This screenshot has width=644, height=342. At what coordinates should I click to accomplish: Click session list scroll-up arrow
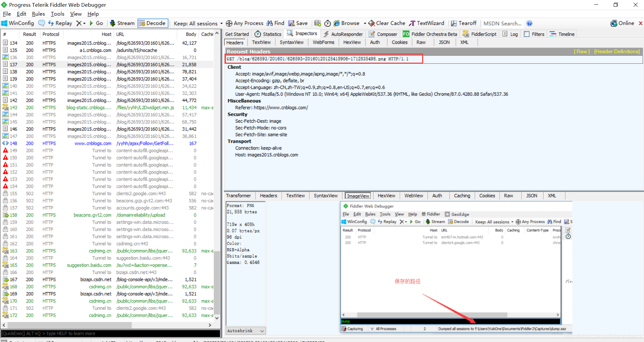217,33
